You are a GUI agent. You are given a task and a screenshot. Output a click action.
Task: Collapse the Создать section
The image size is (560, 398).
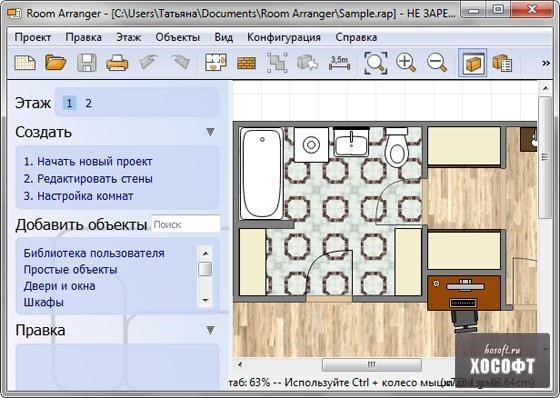click(x=210, y=132)
